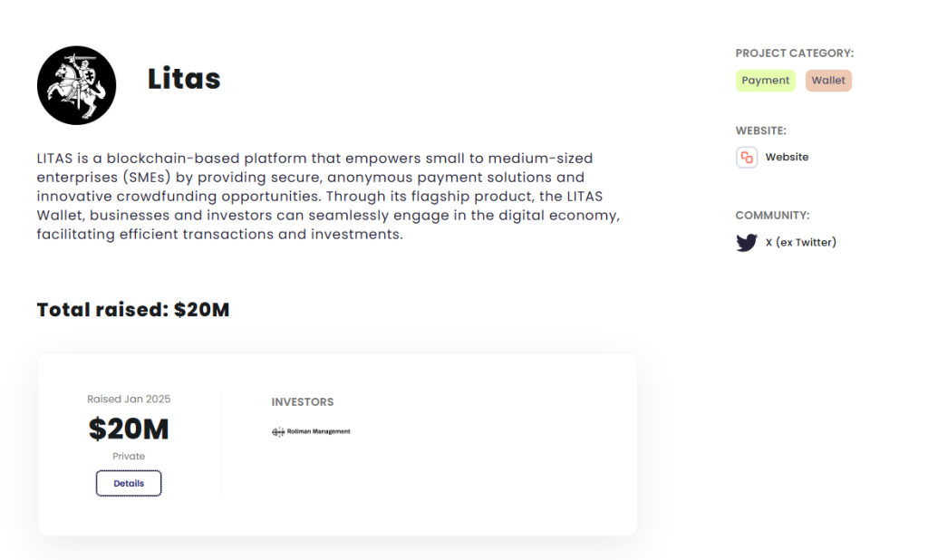
Task: Click the Twitter bird icon
Action: tap(747, 243)
